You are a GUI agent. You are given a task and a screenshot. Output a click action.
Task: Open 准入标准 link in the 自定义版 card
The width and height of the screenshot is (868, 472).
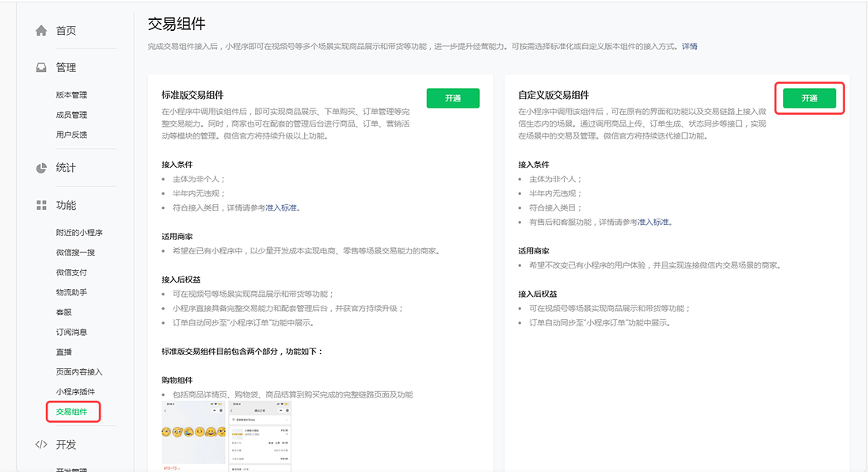(x=653, y=223)
